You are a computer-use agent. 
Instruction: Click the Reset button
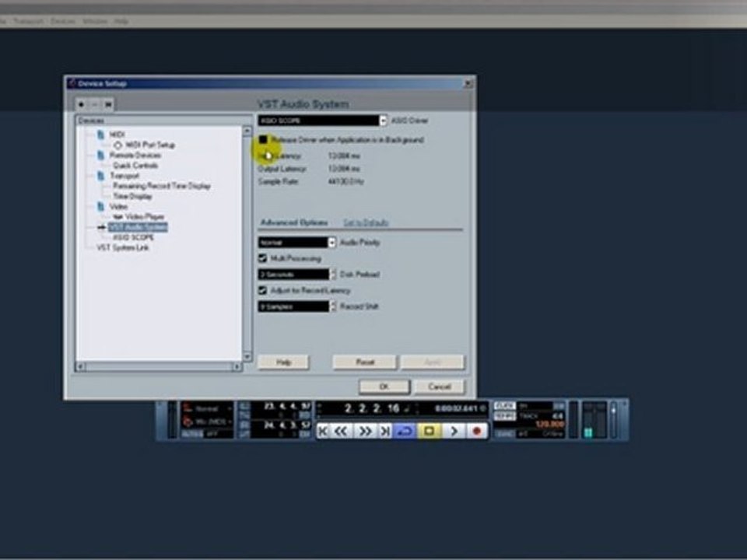[364, 362]
